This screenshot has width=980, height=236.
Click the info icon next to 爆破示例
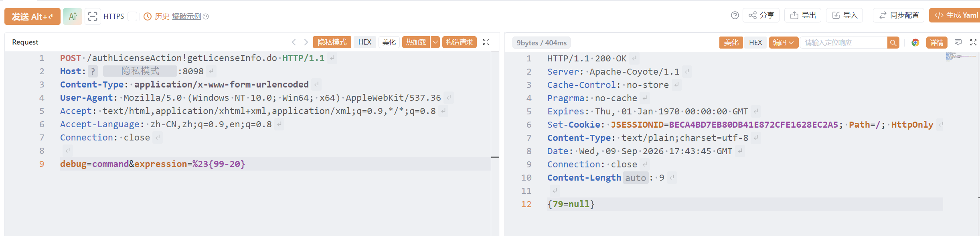tap(206, 16)
